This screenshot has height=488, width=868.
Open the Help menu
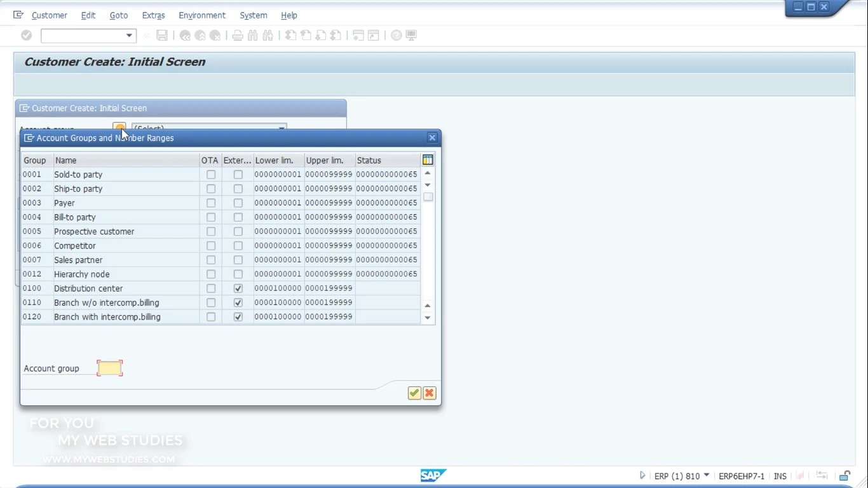tap(289, 15)
